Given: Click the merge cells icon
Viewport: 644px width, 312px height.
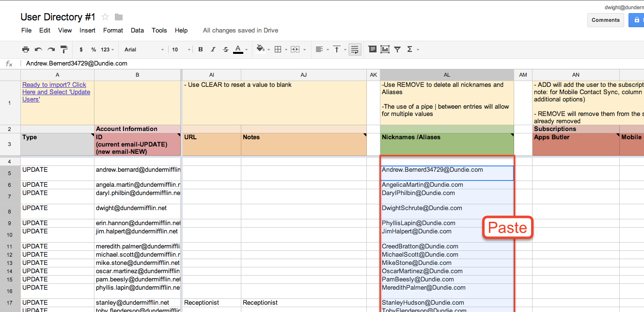Looking at the screenshot, I should 295,49.
